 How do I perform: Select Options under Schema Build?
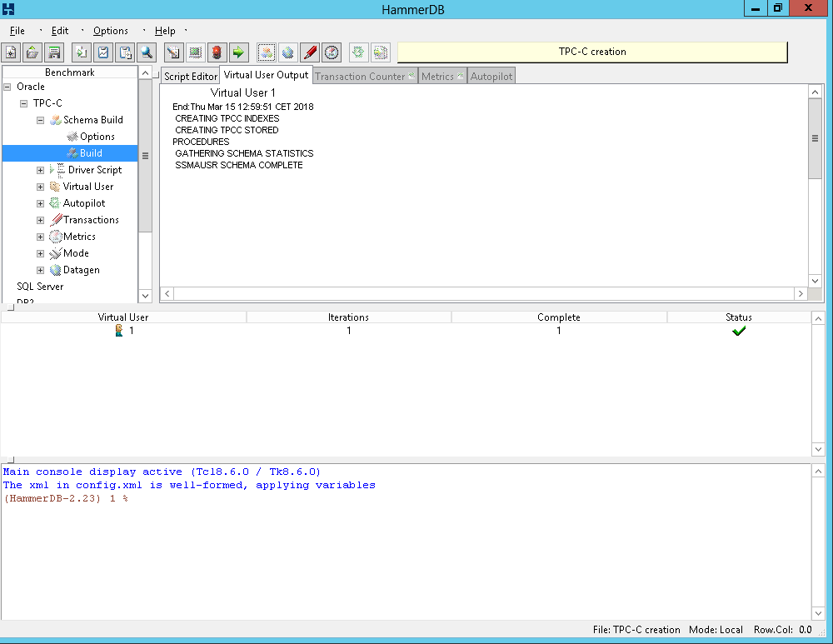(x=97, y=137)
